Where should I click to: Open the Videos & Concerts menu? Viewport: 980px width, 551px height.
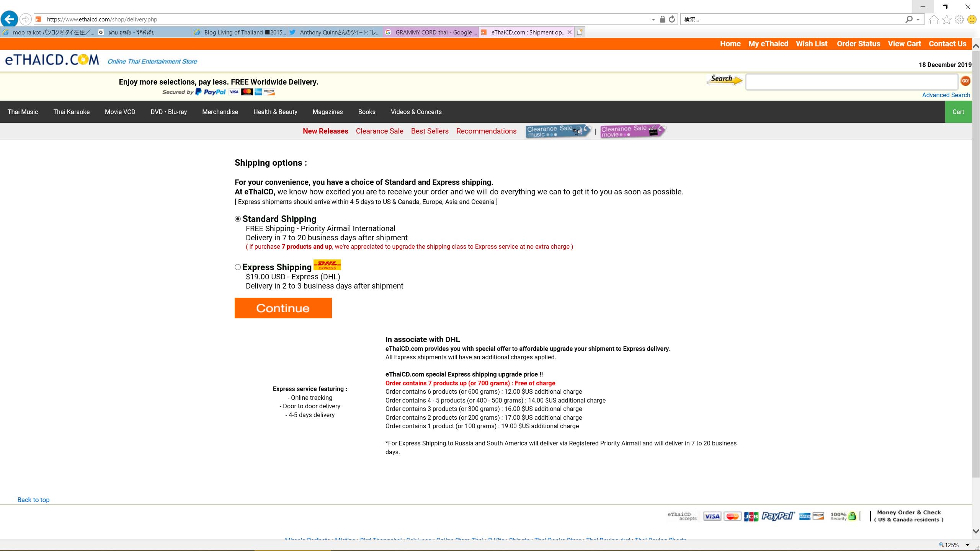click(x=416, y=112)
